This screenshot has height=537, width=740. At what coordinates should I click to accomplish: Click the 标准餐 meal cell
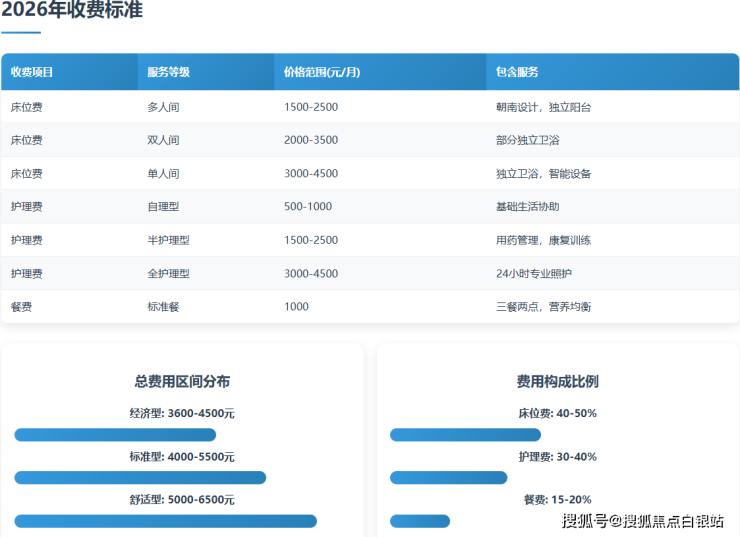[x=163, y=306]
